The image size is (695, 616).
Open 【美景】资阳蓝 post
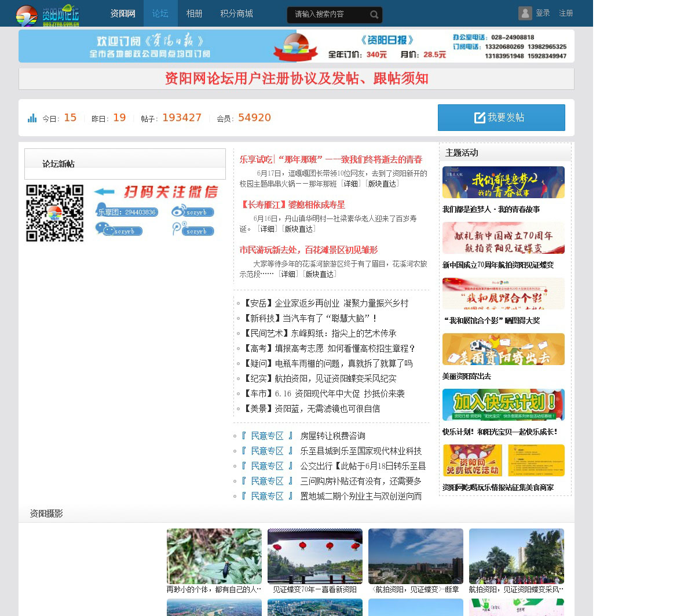(310, 409)
